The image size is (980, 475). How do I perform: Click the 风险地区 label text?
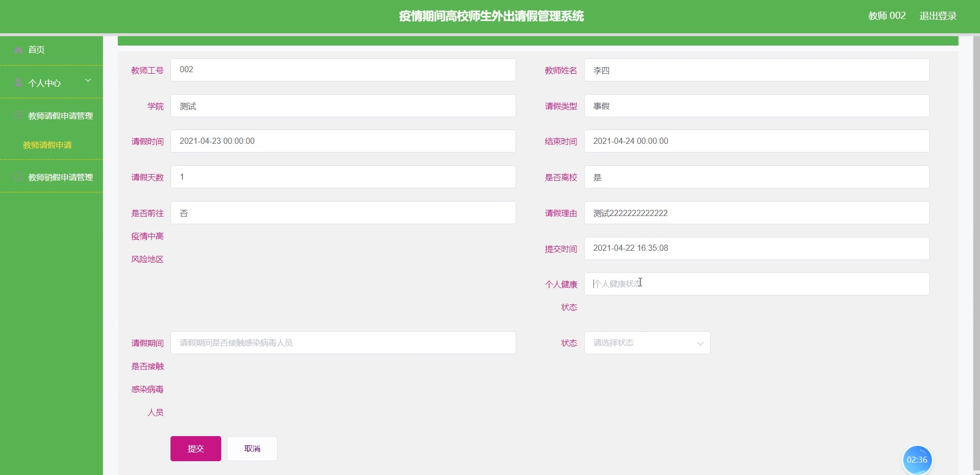tap(147, 260)
